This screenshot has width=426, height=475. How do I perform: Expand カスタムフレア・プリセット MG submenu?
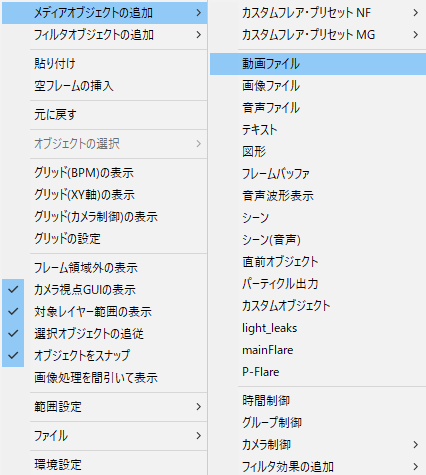pos(318,35)
